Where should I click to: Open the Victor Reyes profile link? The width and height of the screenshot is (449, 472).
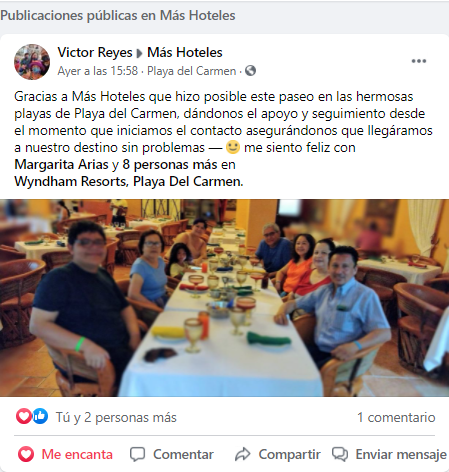(95, 52)
